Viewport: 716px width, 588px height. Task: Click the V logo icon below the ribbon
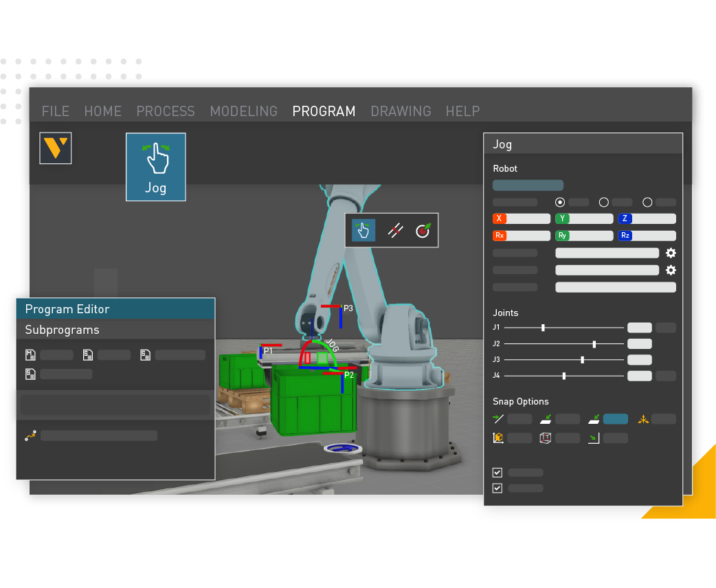[55, 148]
